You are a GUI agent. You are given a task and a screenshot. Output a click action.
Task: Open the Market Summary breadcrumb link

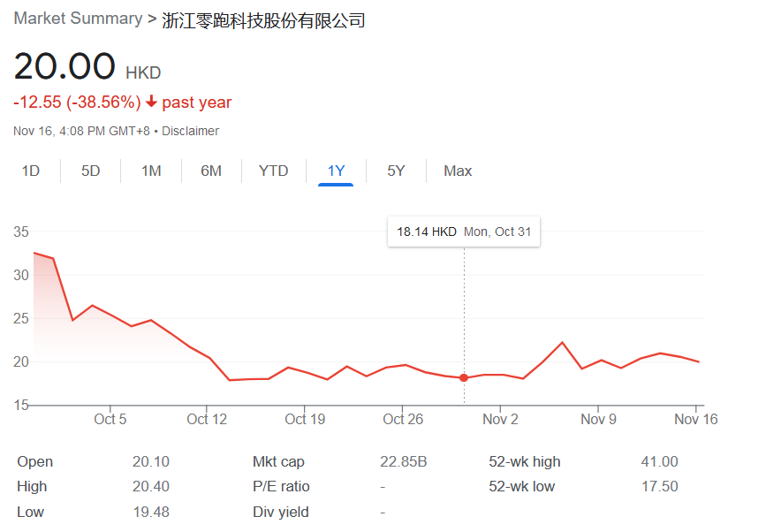[78, 19]
